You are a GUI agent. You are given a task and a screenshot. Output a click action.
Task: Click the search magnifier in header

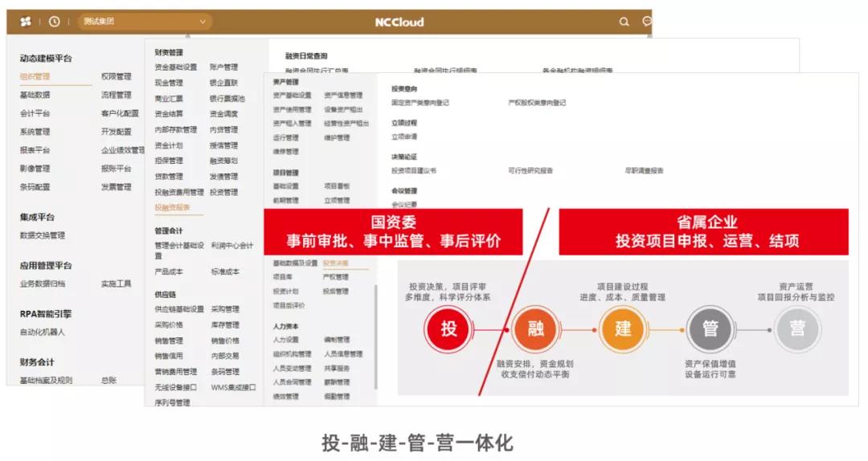624,22
